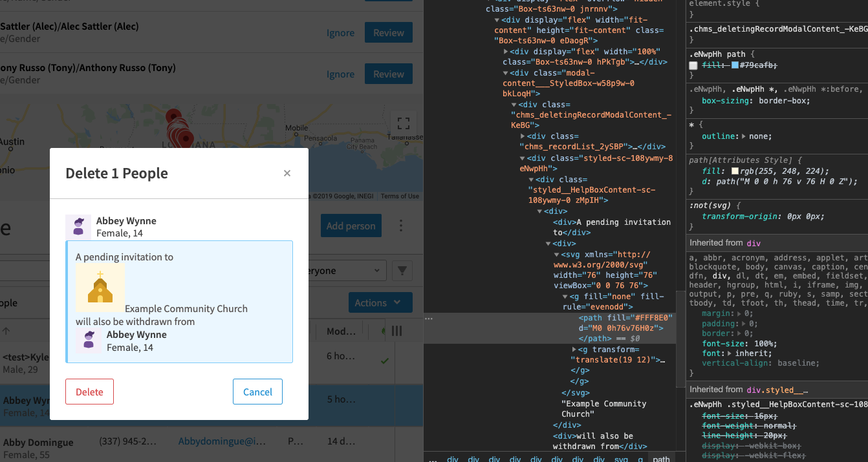Enter fullscreen on the Google map
This screenshot has height=462, width=868.
pyautogui.click(x=404, y=122)
